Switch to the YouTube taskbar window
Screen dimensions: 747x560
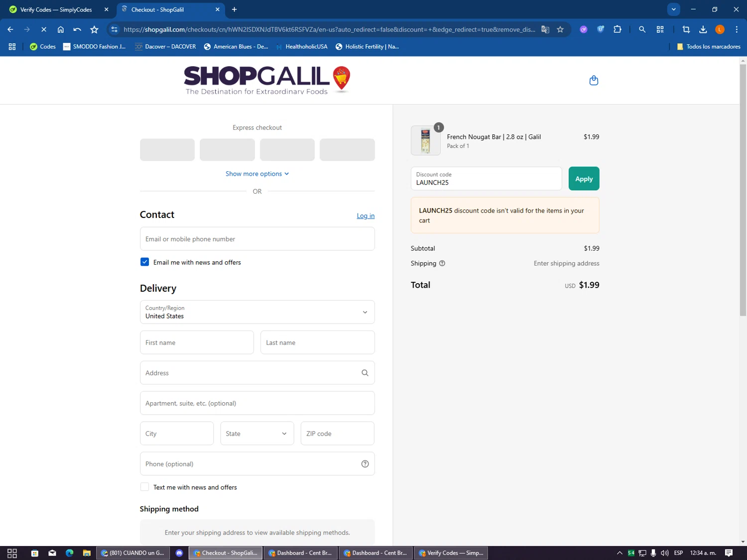tap(132, 553)
